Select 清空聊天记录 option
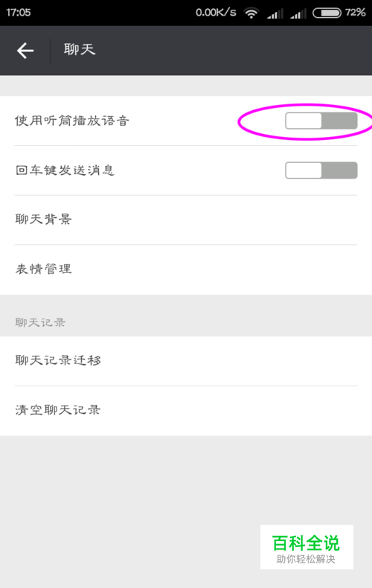This screenshot has width=372, height=588. [x=186, y=411]
